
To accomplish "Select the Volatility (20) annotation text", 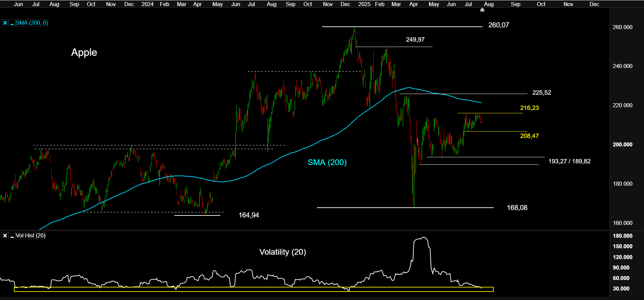I will point(282,252).
